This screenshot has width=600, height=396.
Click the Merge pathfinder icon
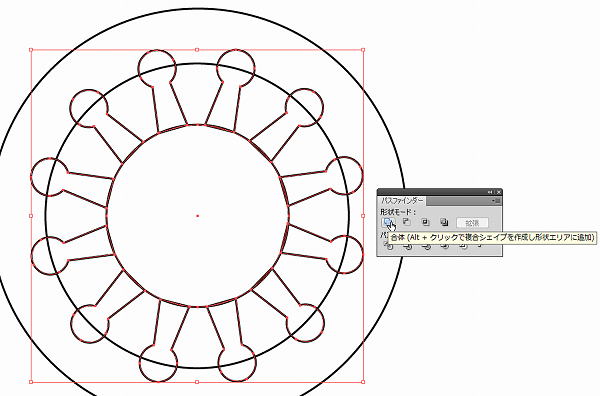coord(427,247)
